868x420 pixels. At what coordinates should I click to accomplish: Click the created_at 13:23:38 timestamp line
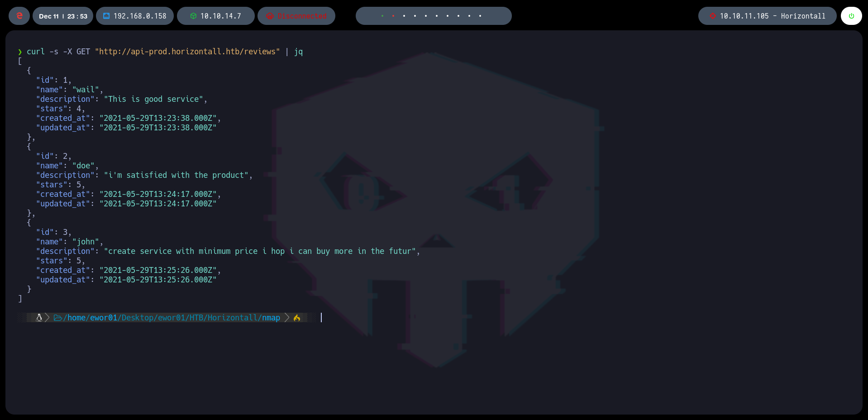coord(129,118)
